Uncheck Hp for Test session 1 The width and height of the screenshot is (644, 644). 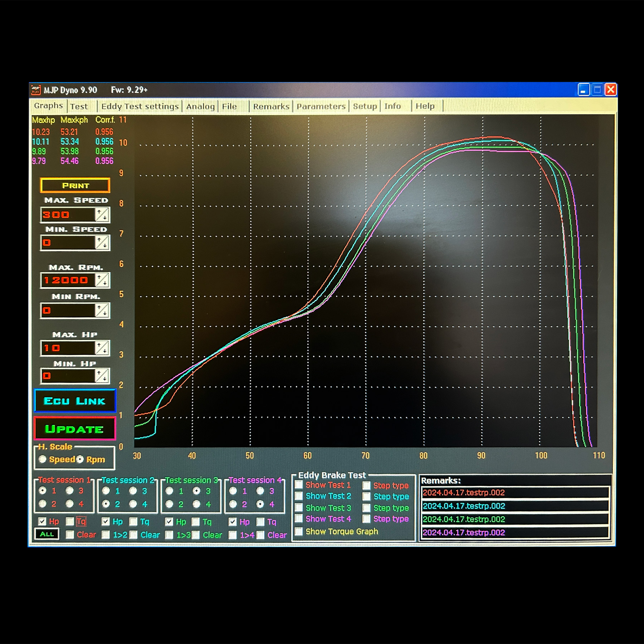[43, 521]
